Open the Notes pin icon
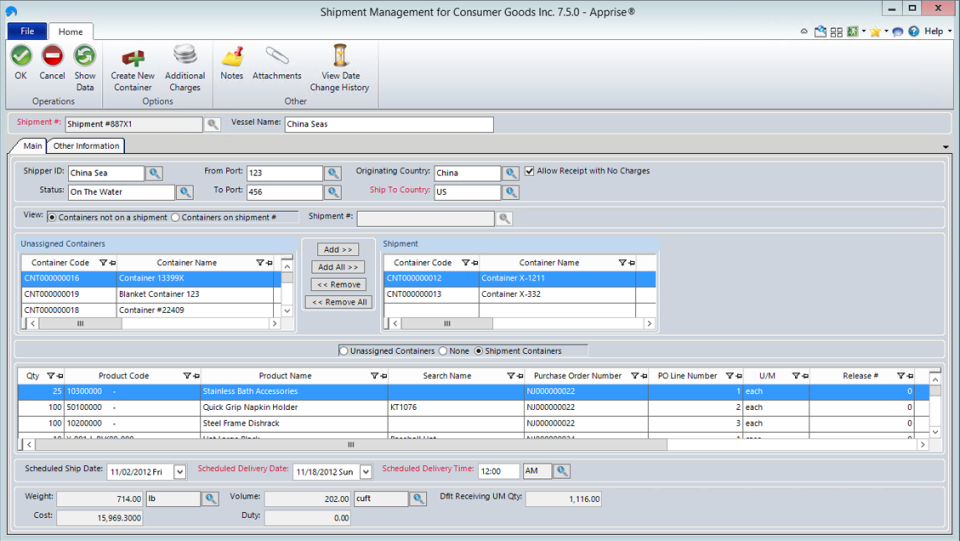The image size is (960, 541). coord(232,56)
